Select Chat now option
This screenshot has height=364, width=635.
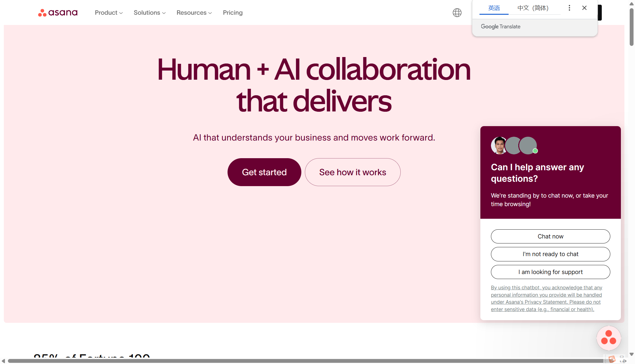click(x=550, y=236)
